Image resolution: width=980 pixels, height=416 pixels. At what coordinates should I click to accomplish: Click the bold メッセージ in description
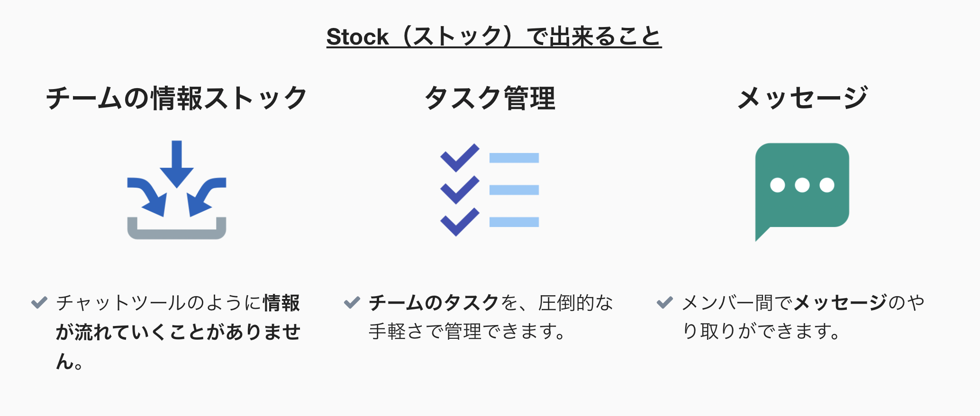pyautogui.click(x=841, y=303)
